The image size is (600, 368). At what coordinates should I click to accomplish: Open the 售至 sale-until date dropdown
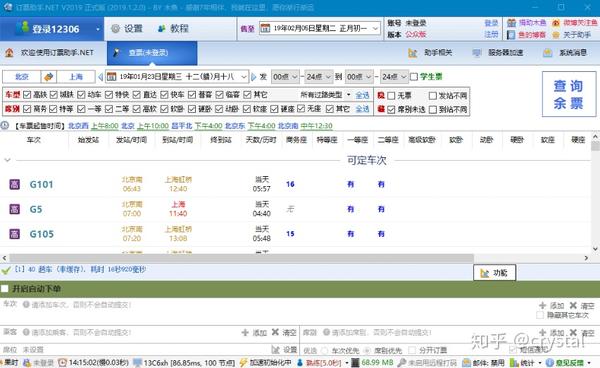(x=375, y=28)
